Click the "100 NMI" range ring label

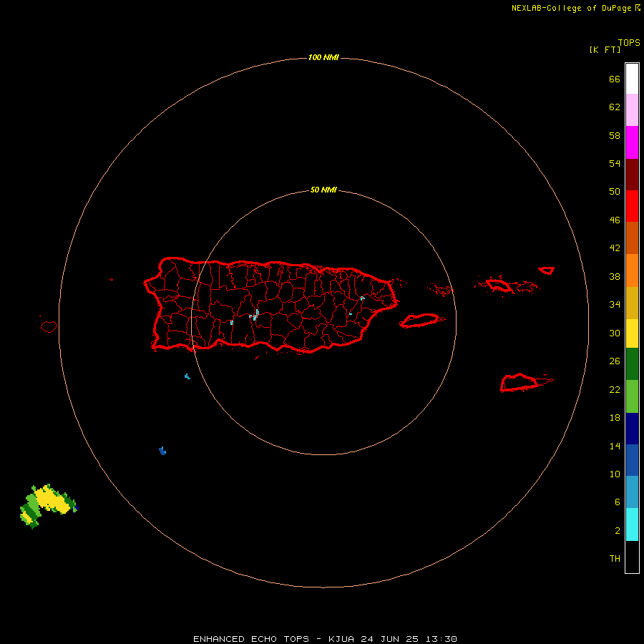coord(323,57)
